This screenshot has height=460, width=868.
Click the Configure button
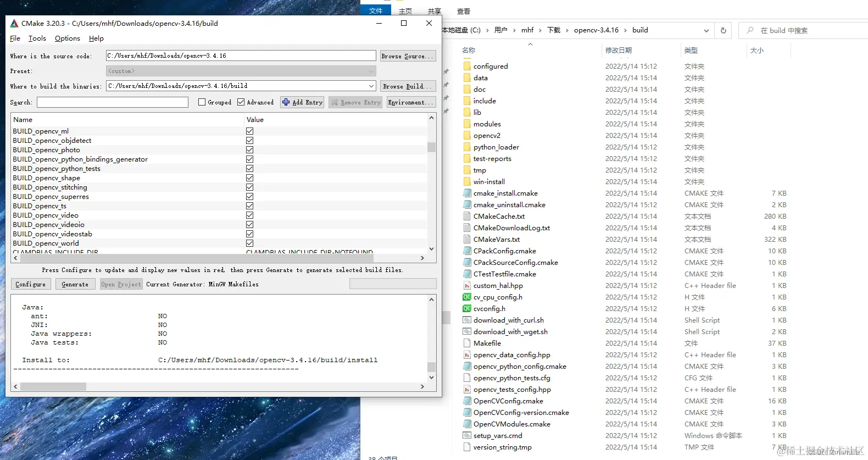[31, 284]
